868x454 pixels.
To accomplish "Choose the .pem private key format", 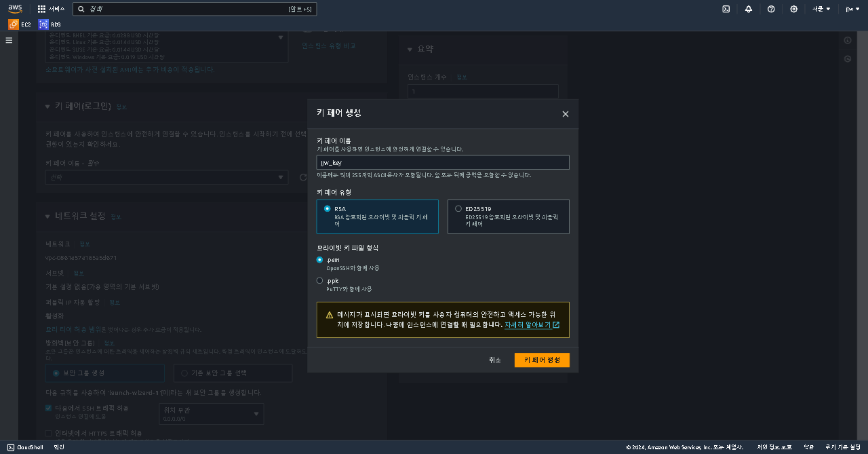I will tap(320, 259).
